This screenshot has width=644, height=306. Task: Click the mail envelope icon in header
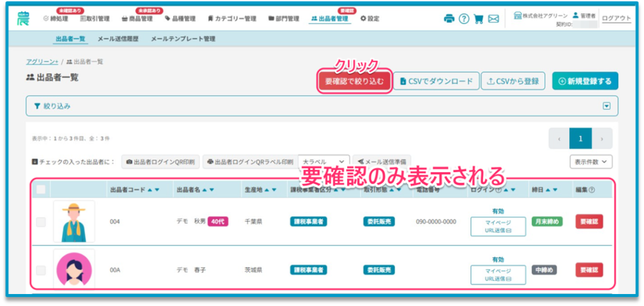[494, 19]
